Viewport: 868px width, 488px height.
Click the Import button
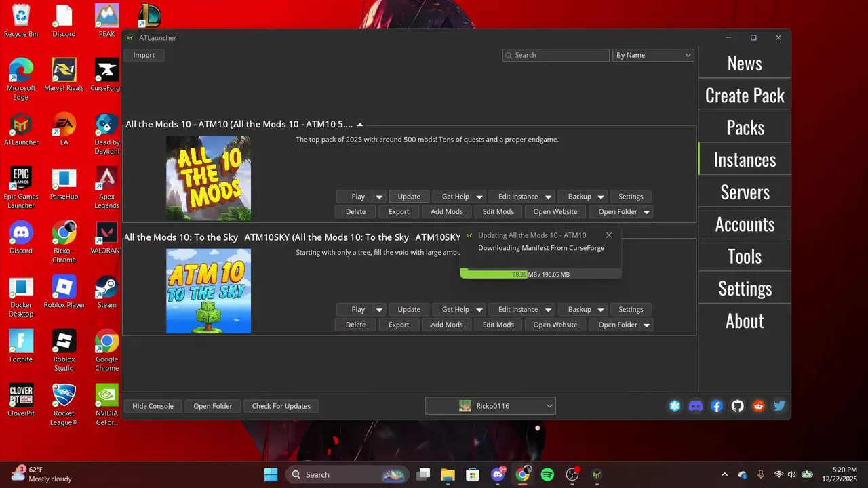(x=144, y=55)
